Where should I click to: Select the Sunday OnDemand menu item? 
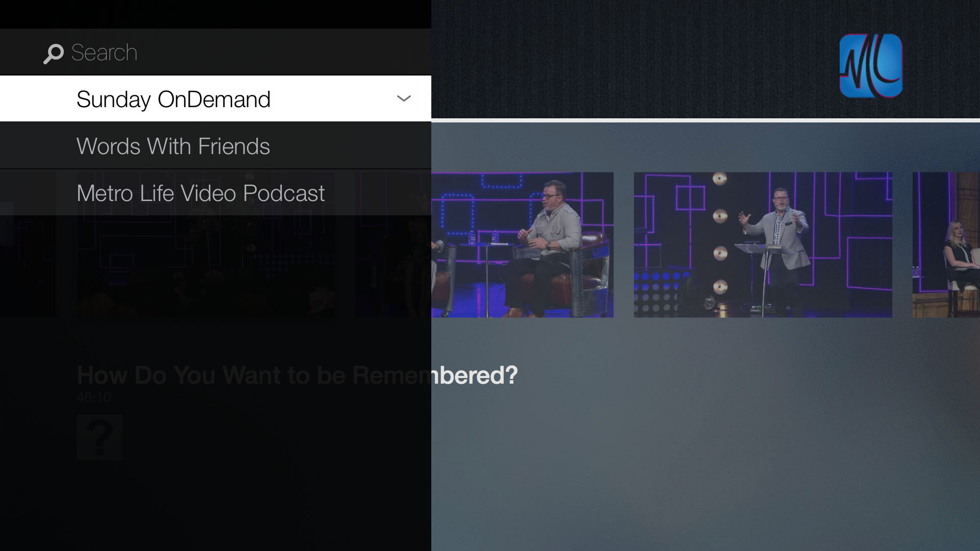click(x=215, y=98)
